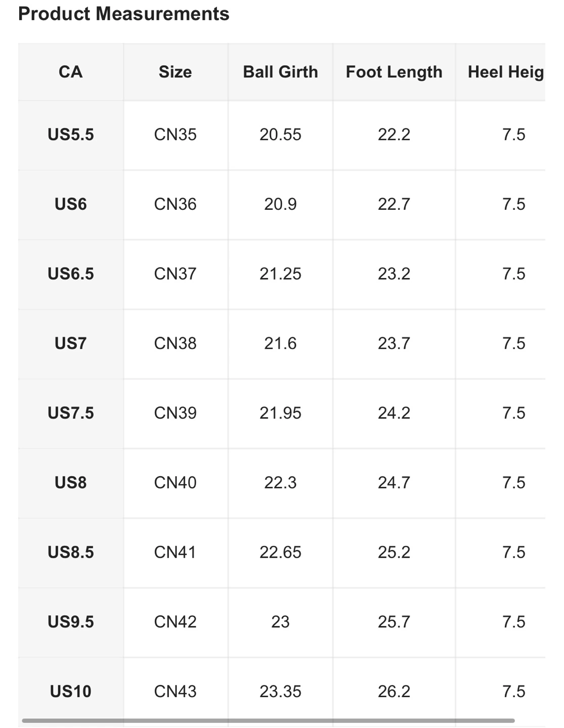Select the US9.5 row label
The width and height of the screenshot is (564, 728).
pyautogui.click(x=71, y=621)
